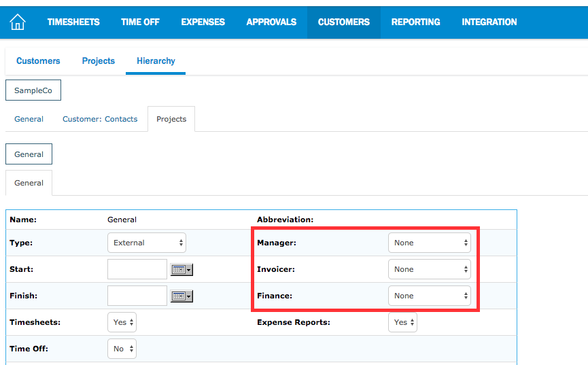Image resolution: width=588 pixels, height=365 pixels.
Task: Click the Invoicer: label
Action: 275,269
